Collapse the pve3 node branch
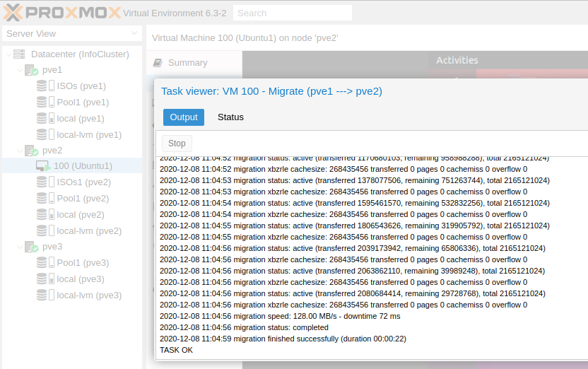Screen dimensions: 588x369 [20, 247]
